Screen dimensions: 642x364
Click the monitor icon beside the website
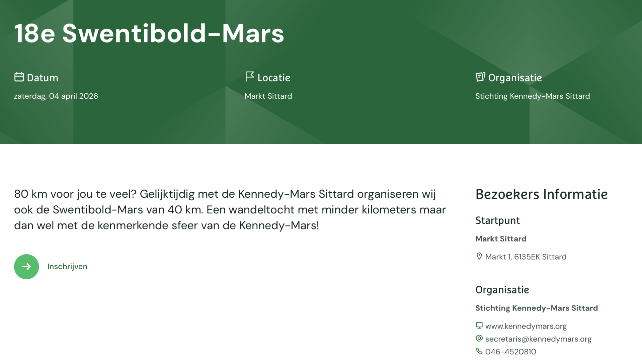click(479, 325)
